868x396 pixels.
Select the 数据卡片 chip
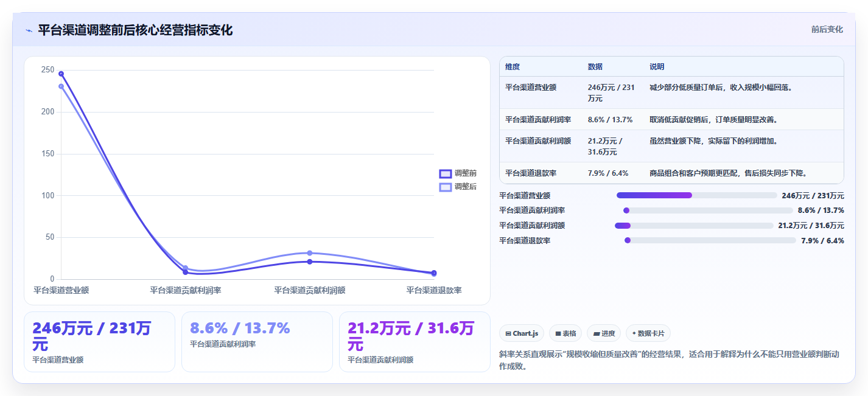[648, 333]
